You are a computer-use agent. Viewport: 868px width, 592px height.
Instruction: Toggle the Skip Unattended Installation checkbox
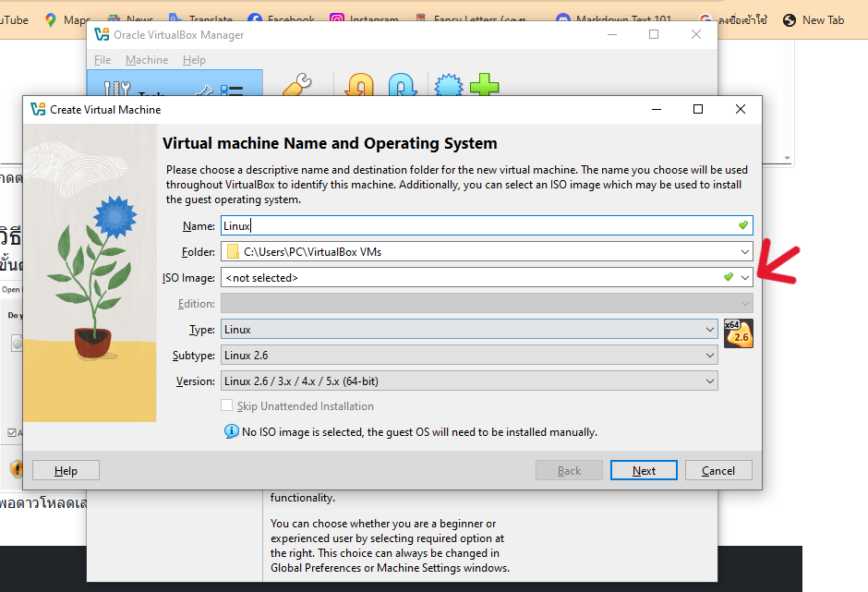[x=227, y=406]
